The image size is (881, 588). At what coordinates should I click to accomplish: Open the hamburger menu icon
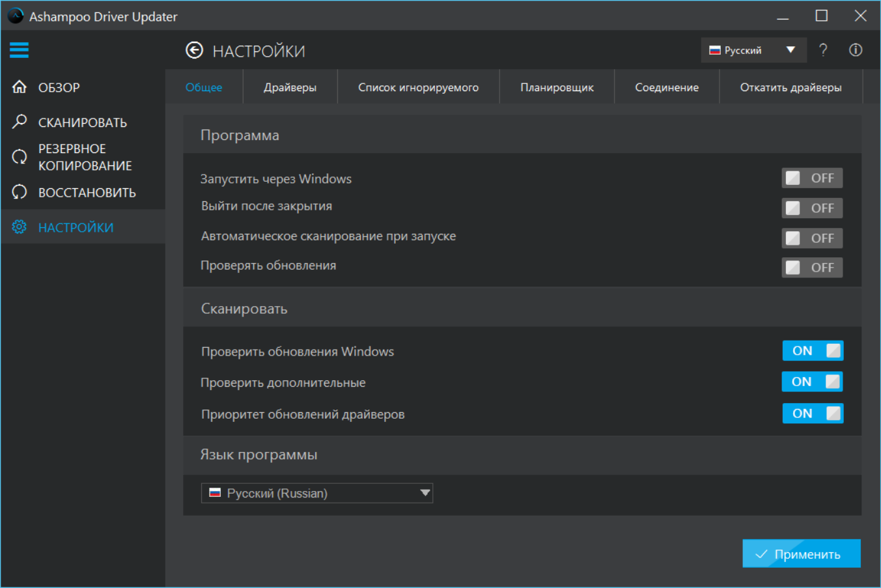pyautogui.click(x=19, y=50)
